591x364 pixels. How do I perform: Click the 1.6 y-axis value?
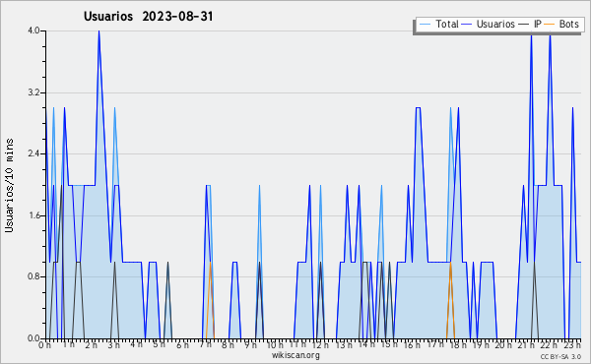click(x=33, y=215)
